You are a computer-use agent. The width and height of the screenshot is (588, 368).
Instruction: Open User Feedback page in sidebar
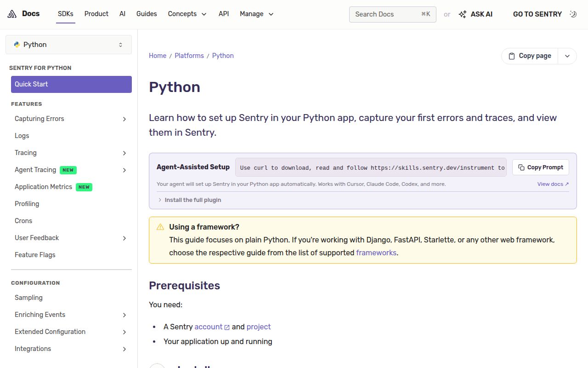pyautogui.click(x=37, y=238)
